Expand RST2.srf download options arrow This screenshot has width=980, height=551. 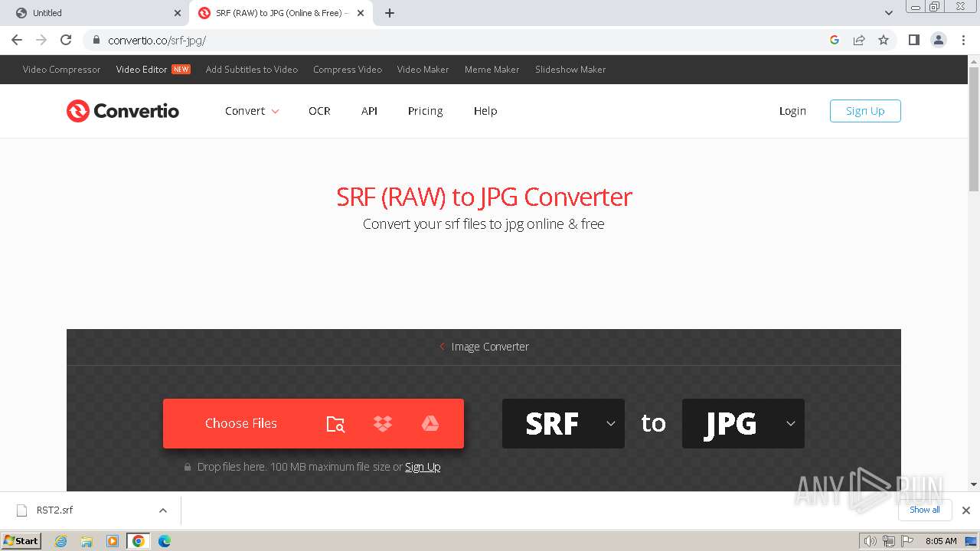162,510
